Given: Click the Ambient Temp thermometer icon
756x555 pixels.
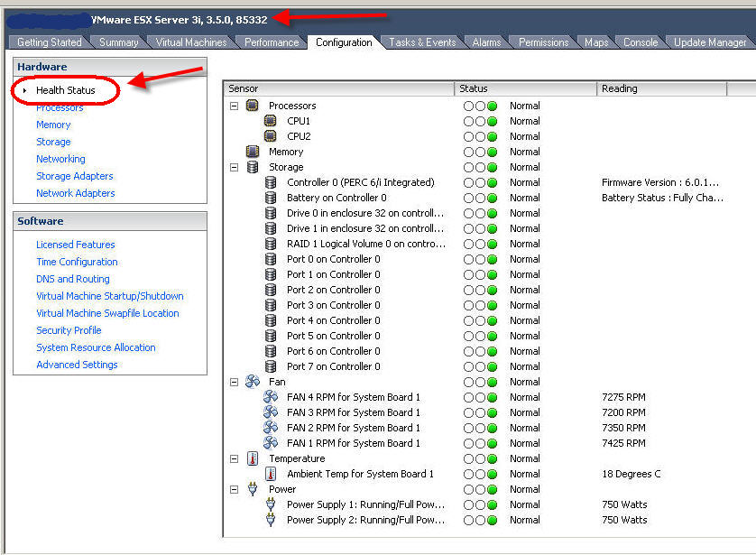Looking at the screenshot, I should click(270, 474).
